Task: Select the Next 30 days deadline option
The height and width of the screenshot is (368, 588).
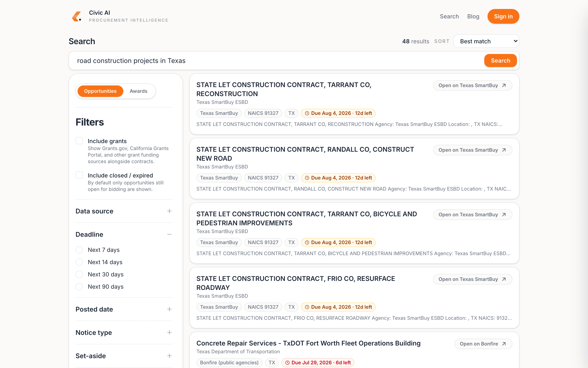Action: tap(79, 274)
